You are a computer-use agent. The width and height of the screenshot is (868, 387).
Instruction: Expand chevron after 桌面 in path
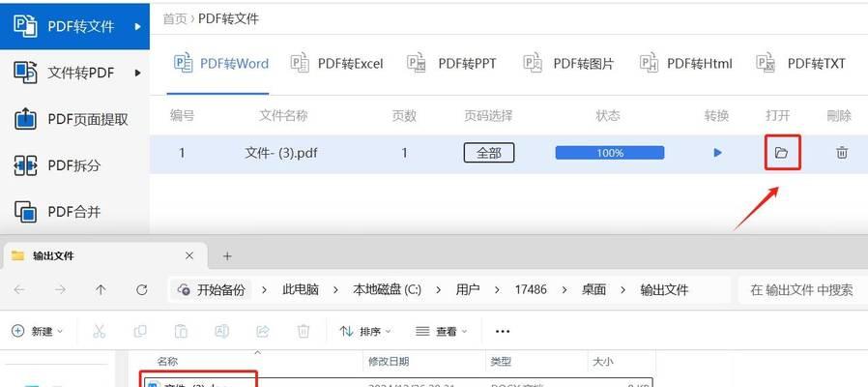pos(623,290)
